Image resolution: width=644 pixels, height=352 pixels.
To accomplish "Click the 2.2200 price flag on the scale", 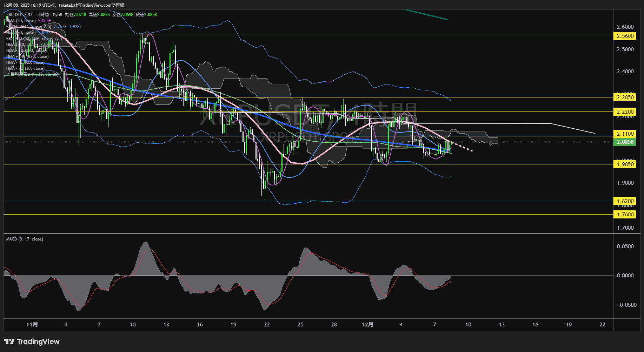I will pos(625,111).
